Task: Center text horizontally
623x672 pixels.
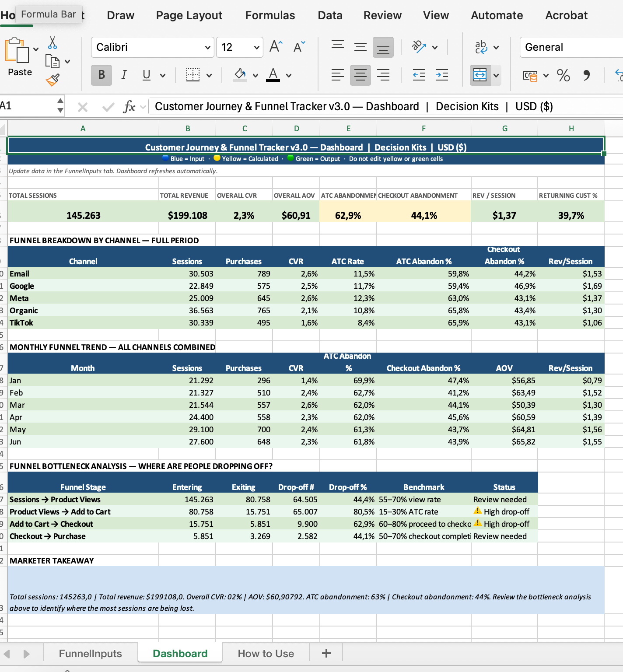Action: (x=360, y=75)
